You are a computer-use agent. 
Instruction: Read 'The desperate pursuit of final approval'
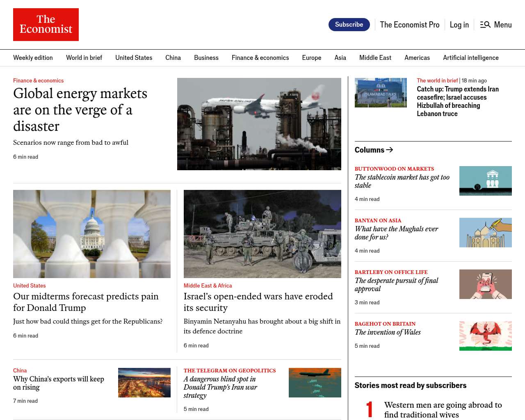click(396, 285)
